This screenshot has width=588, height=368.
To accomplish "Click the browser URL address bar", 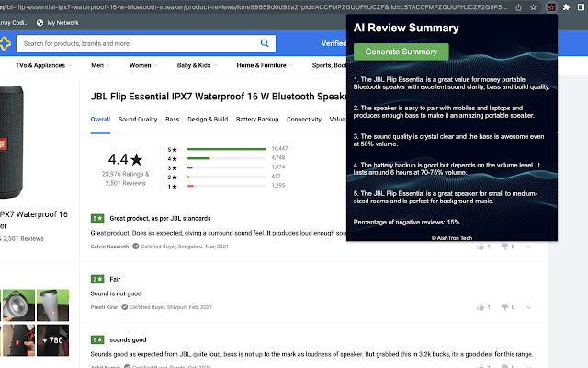I will [x=255, y=7].
